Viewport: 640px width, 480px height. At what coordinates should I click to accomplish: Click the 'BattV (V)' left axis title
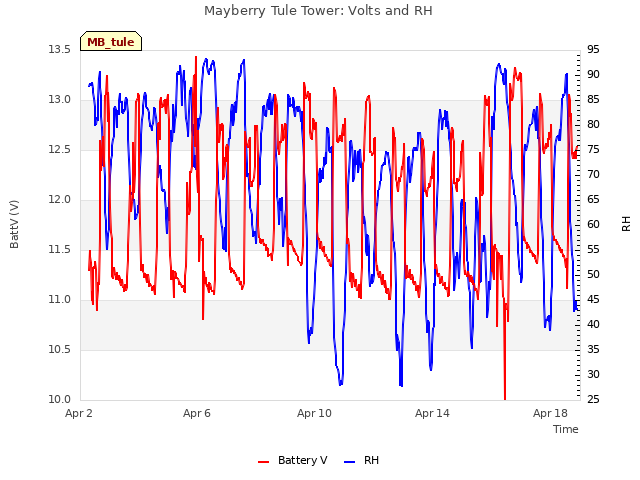(14, 224)
